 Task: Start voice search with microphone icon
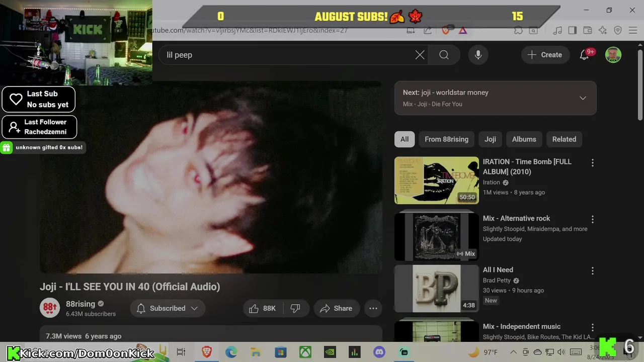(478, 55)
